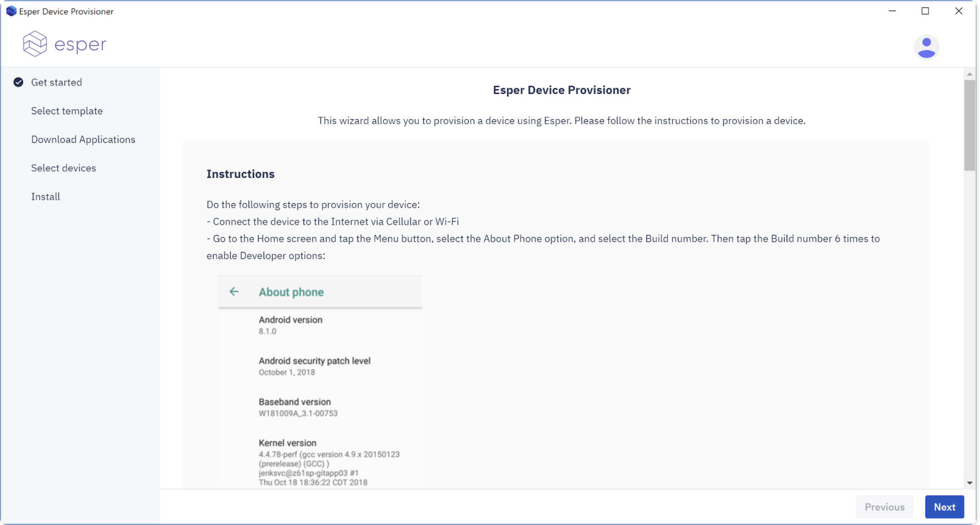Click the user profile avatar icon
Screen dimensions: 980x525
[926, 47]
